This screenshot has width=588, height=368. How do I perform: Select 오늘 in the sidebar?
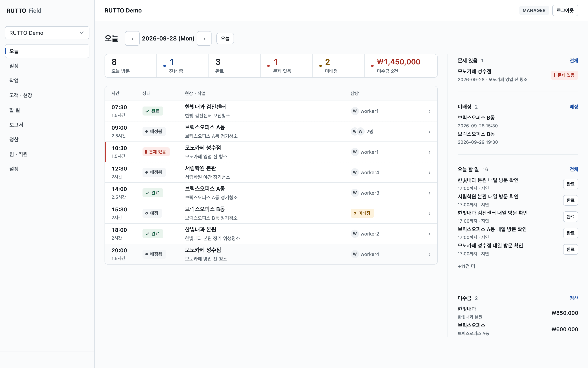pyautogui.click(x=47, y=51)
